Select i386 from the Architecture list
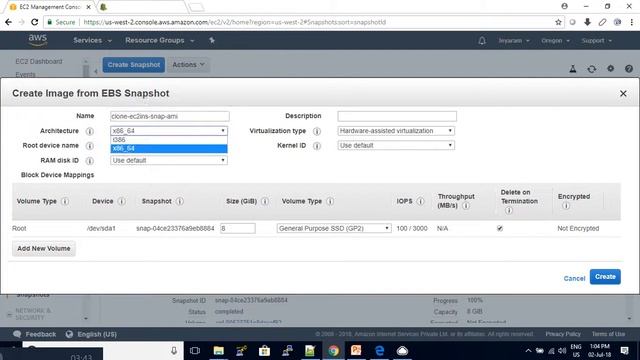 point(169,140)
